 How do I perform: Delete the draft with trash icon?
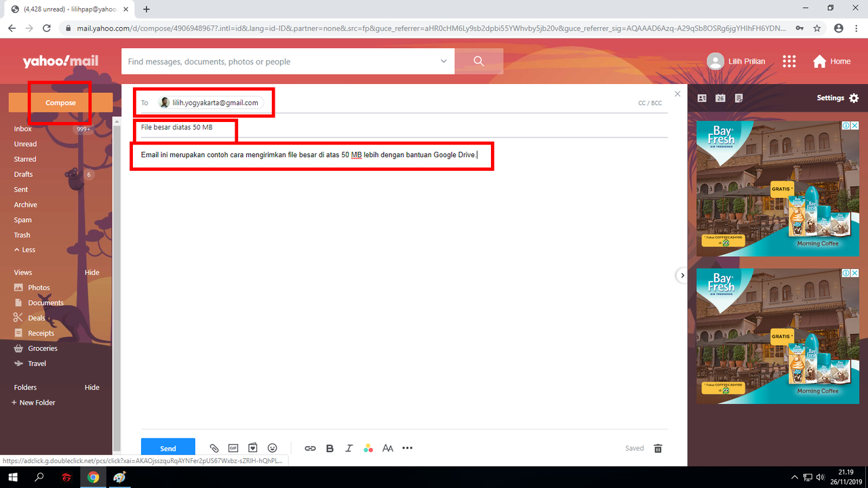click(x=658, y=448)
